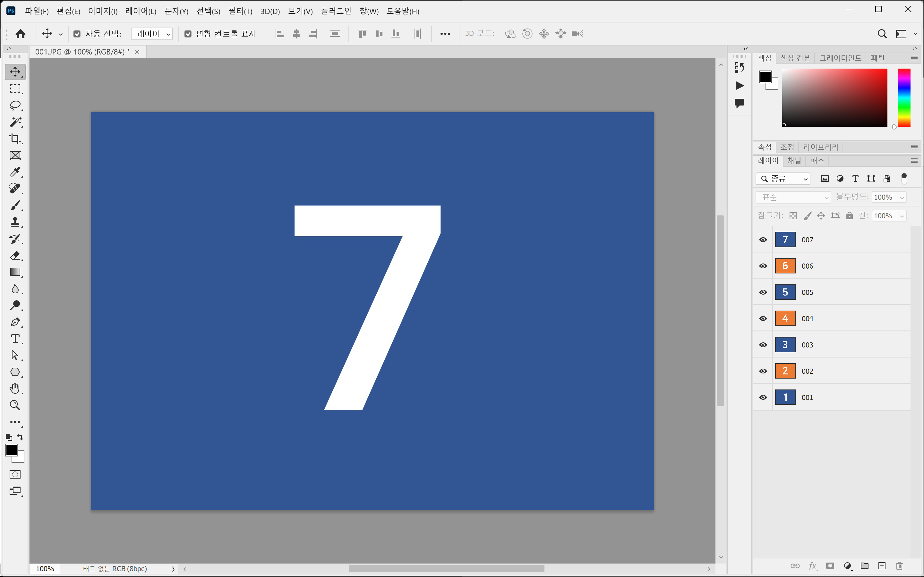Open the 필터(T) menu
This screenshot has width=924, height=577.
240,12
